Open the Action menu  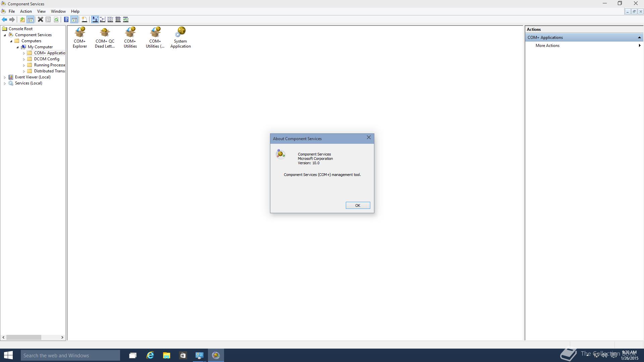(x=26, y=11)
